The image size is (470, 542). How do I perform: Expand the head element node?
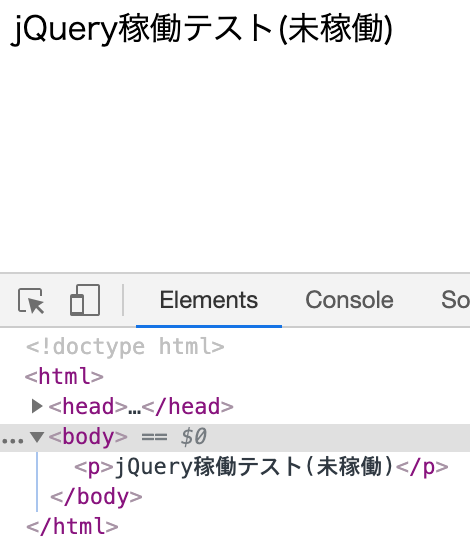pyautogui.click(x=37, y=406)
